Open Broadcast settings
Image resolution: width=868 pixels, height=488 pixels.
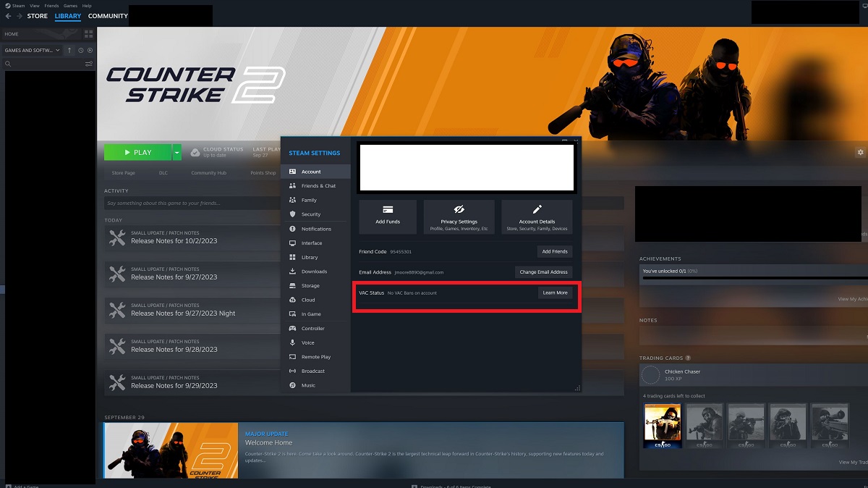pos(315,371)
